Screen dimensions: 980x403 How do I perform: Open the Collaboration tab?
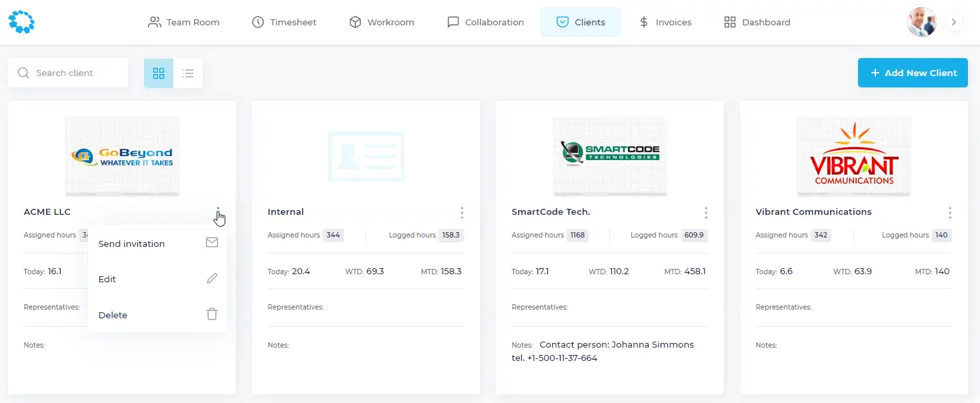point(485,22)
